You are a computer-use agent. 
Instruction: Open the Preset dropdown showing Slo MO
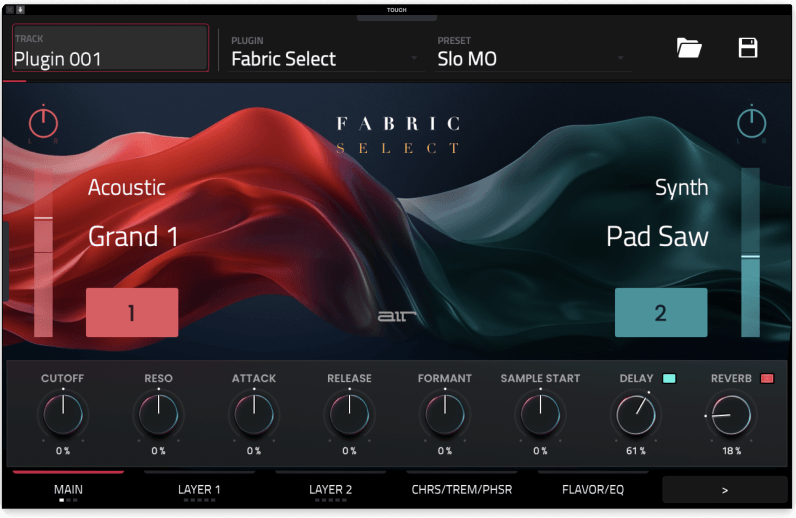pos(532,58)
